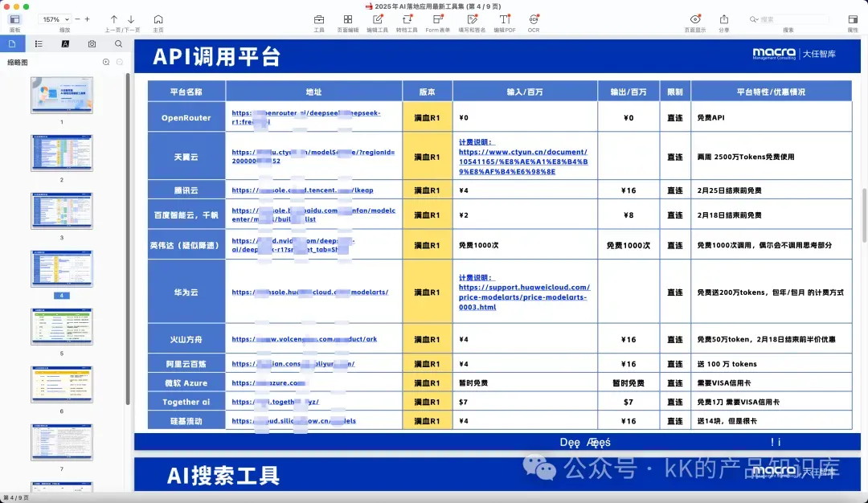
Task: Open the 页面编辑 page edit tool
Action: (x=348, y=19)
